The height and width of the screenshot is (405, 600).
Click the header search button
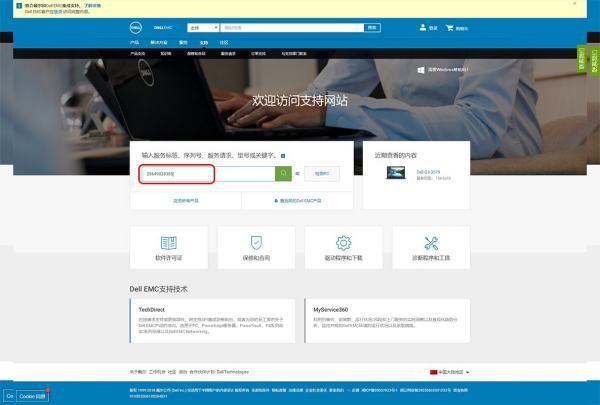pyautogui.click(x=372, y=28)
